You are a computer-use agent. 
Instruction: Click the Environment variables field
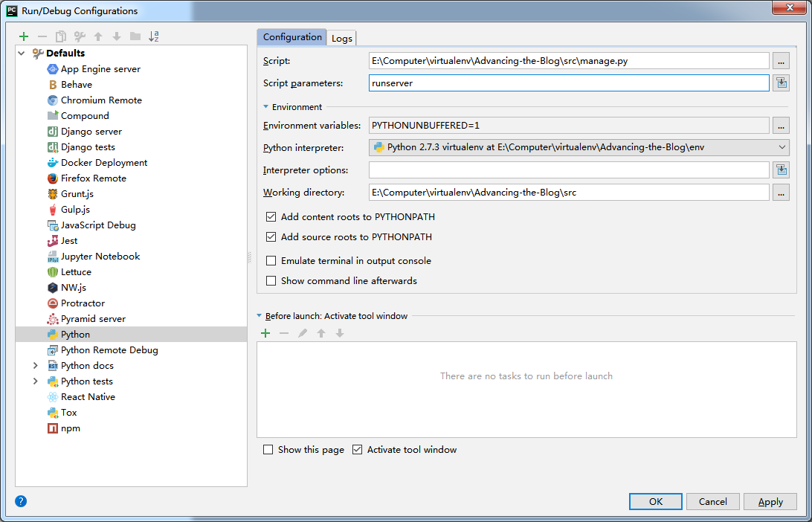[569, 126]
